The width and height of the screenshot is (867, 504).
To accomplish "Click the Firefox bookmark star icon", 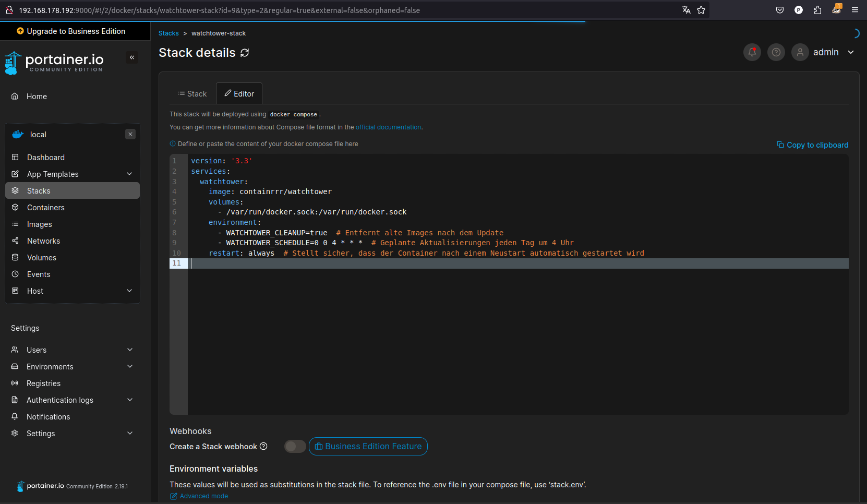I will pos(701,10).
